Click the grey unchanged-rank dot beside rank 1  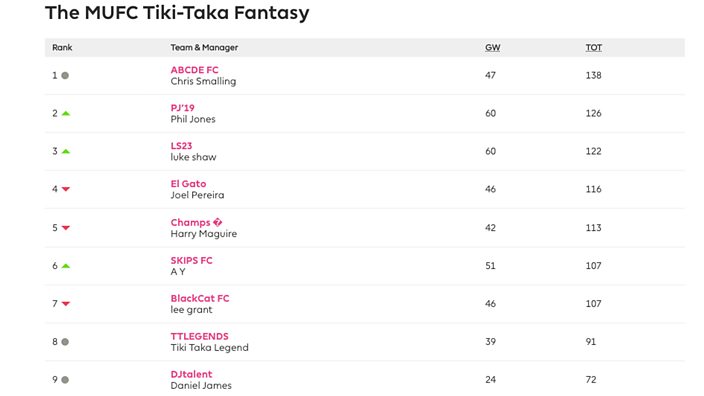65,75
